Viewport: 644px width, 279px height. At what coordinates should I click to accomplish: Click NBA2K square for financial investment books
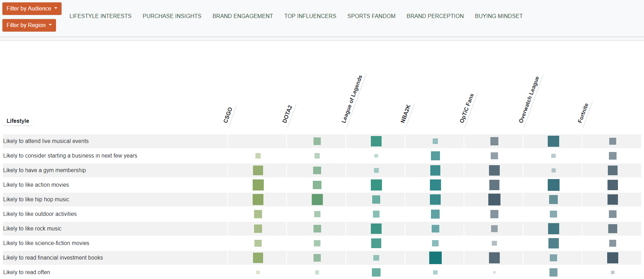pos(435,258)
